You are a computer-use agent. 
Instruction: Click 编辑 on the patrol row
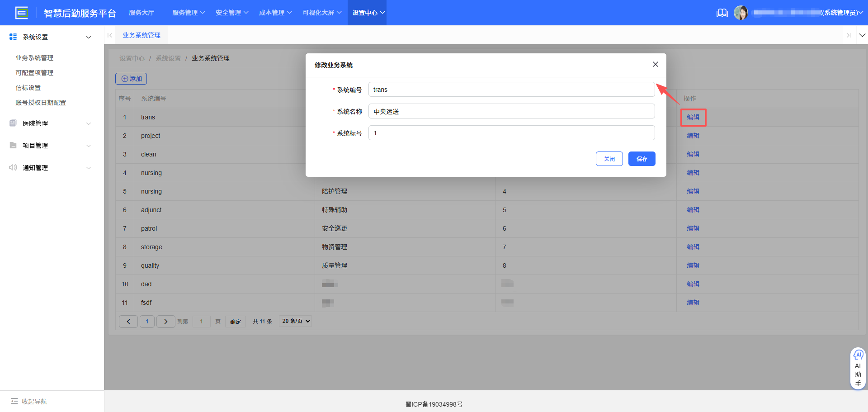point(693,228)
